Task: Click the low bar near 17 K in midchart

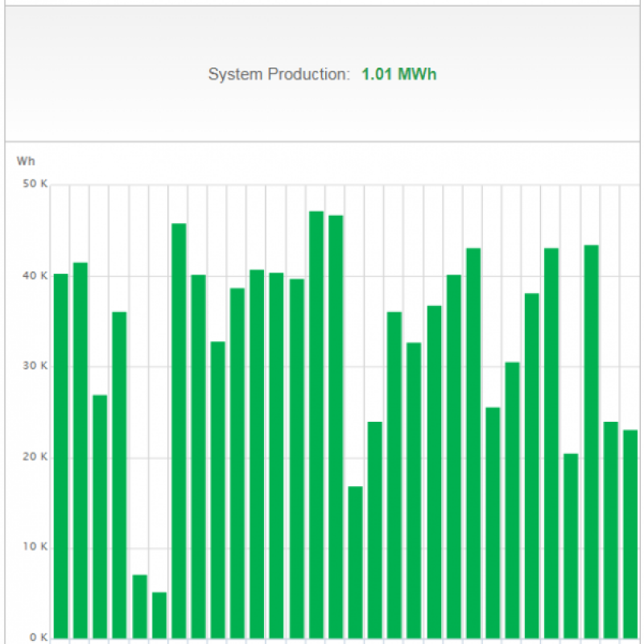Action: [356, 563]
